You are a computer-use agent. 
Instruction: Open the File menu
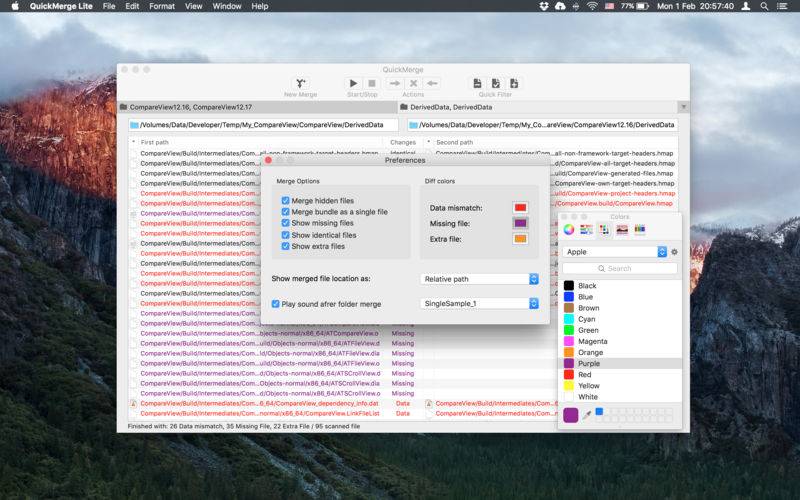point(109,6)
